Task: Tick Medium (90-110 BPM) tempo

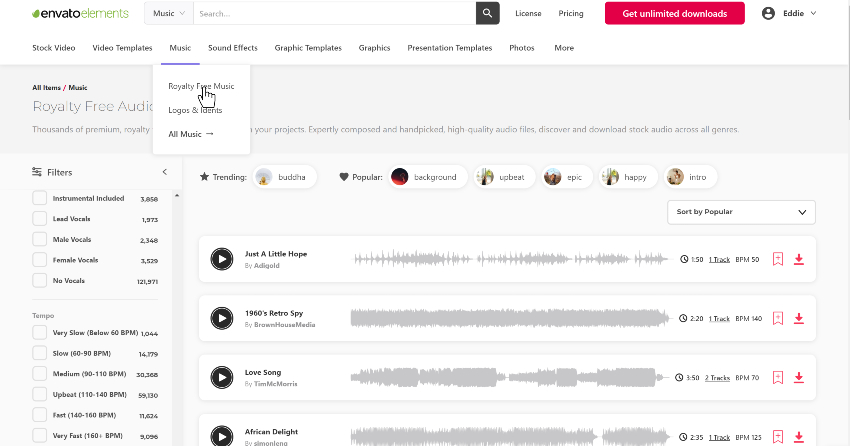Action: pyautogui.click(x=40, y=373)
